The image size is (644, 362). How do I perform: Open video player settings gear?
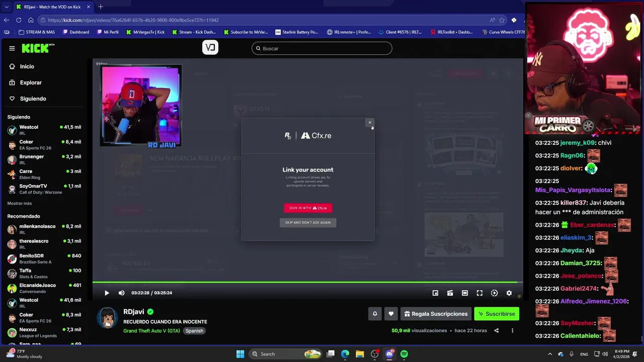pyautogui.click(x=509, y=293)
